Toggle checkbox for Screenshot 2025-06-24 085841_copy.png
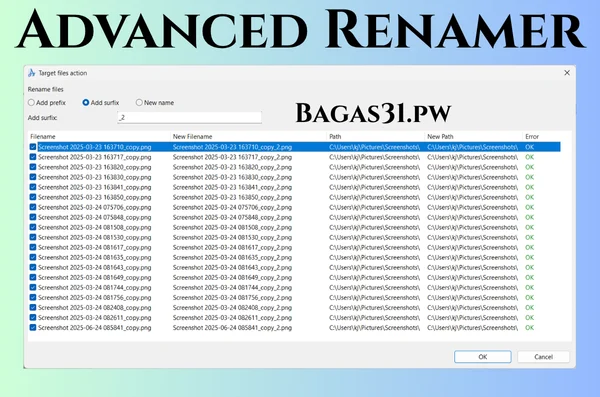 [33, 328]
